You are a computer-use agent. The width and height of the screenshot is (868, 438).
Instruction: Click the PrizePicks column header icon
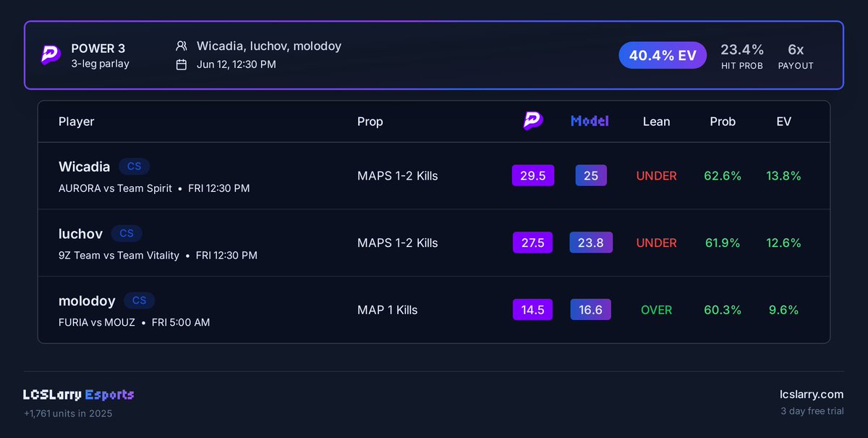click(x=533, y=121)
